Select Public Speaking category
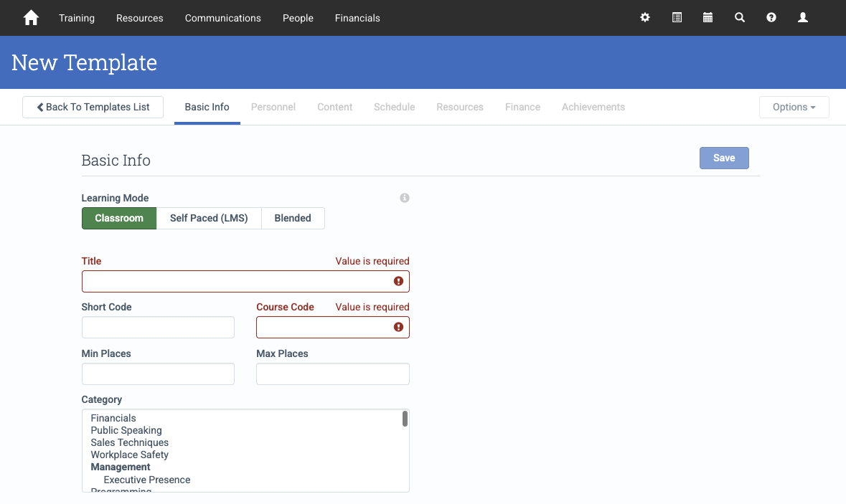The width and height of the screenshot is (846, 504). pyautogui.click(x=126, y=431)
